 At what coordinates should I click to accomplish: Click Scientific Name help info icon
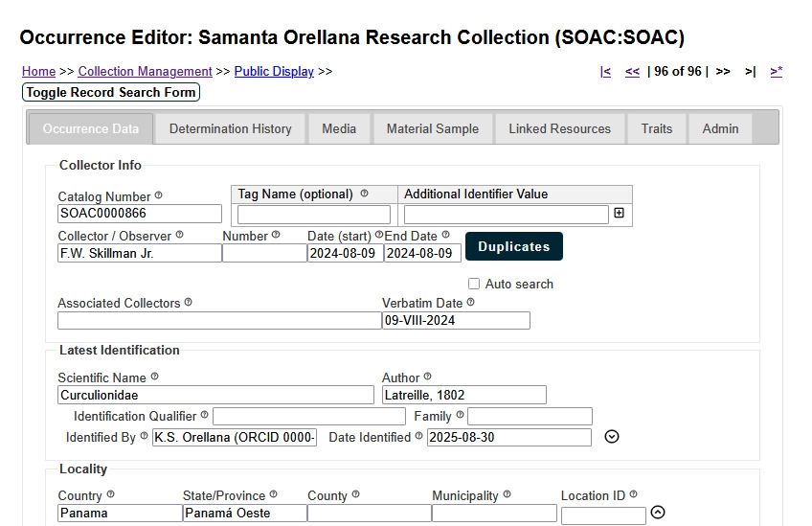(155, 377)
